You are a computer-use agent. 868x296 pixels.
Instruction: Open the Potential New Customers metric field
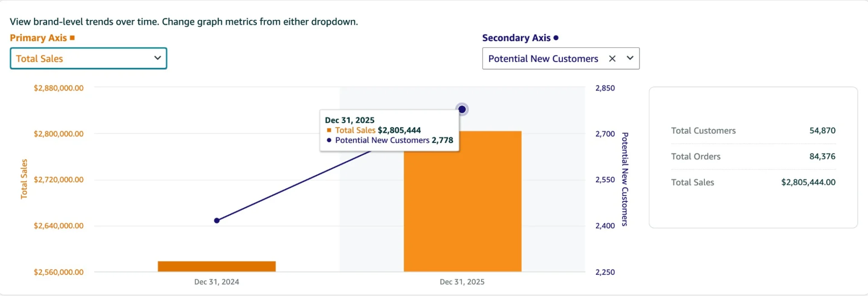pos(542,59)
